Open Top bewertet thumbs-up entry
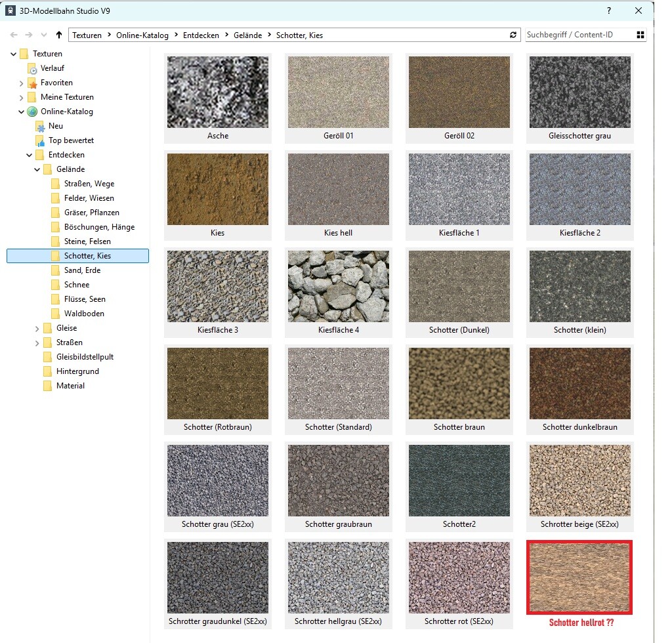The image size is (672, 643). 40,140
